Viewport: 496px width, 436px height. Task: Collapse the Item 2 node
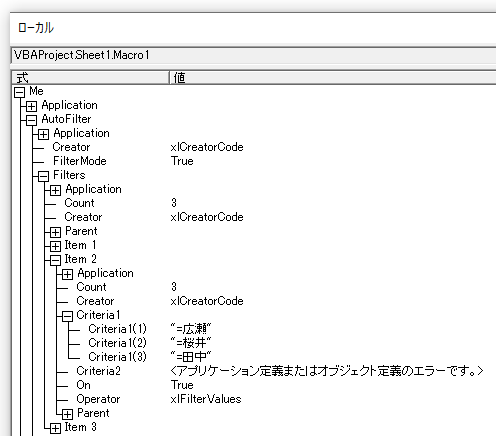pyautogui.click(x=55, y=260)
